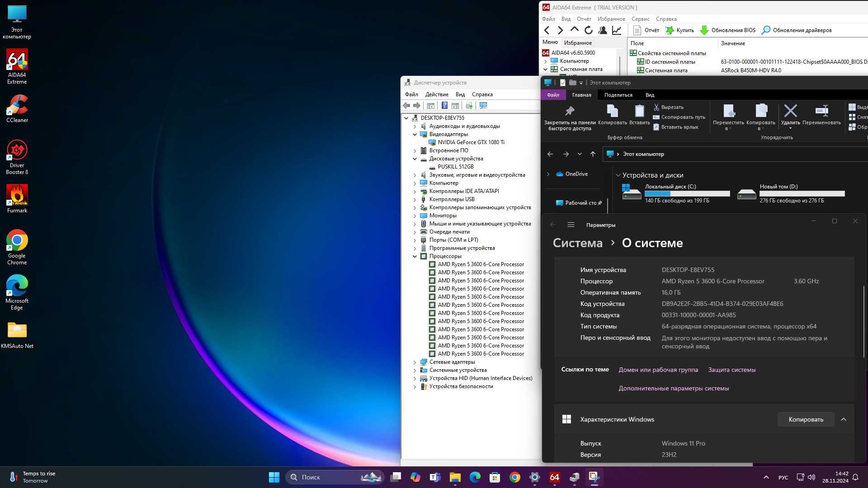Viewport: 868px width, 488px height.
Task: Click Windows Start button on taskbar
Action: pyautogui.click(x=274, y=477)
